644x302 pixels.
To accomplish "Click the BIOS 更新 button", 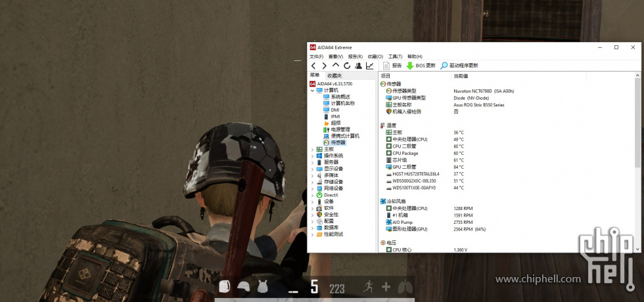I will [421, 66].
